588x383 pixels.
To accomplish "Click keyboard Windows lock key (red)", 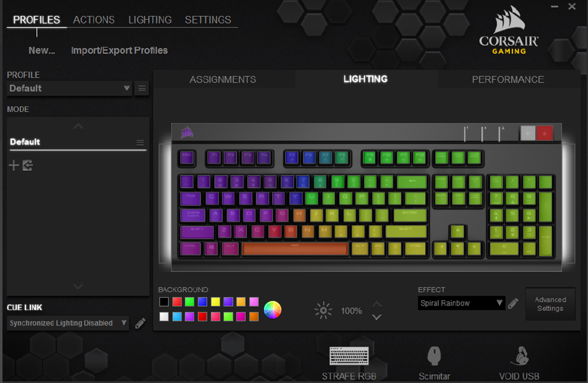I will tap(544, 133).
